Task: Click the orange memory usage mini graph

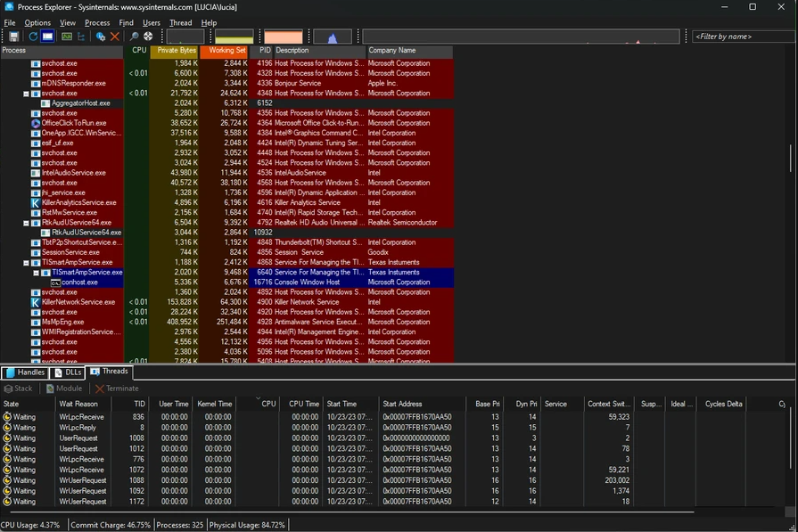Action: pyautogui.click(x=284, y=37)
